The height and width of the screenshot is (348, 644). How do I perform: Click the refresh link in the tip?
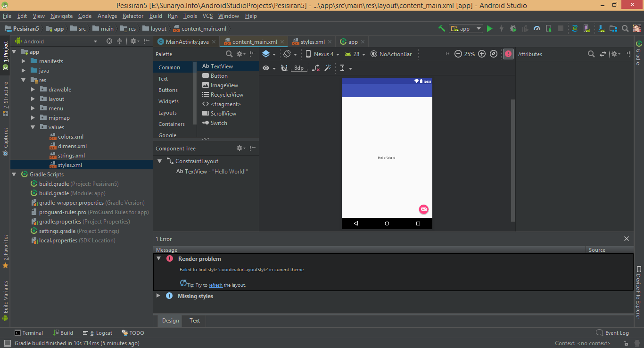pos(215,285)
